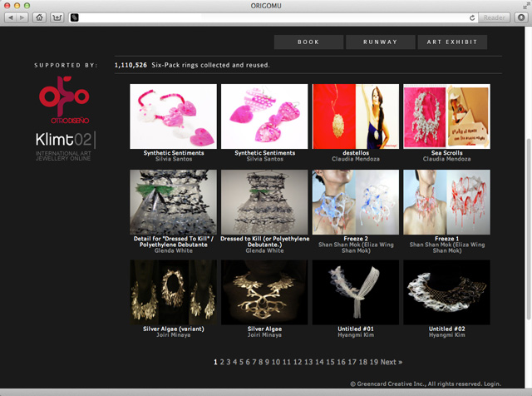Open Silver Algae (variant) thumbnail
532x396 pixels.
pyautogui.click(x=173, y=292)
